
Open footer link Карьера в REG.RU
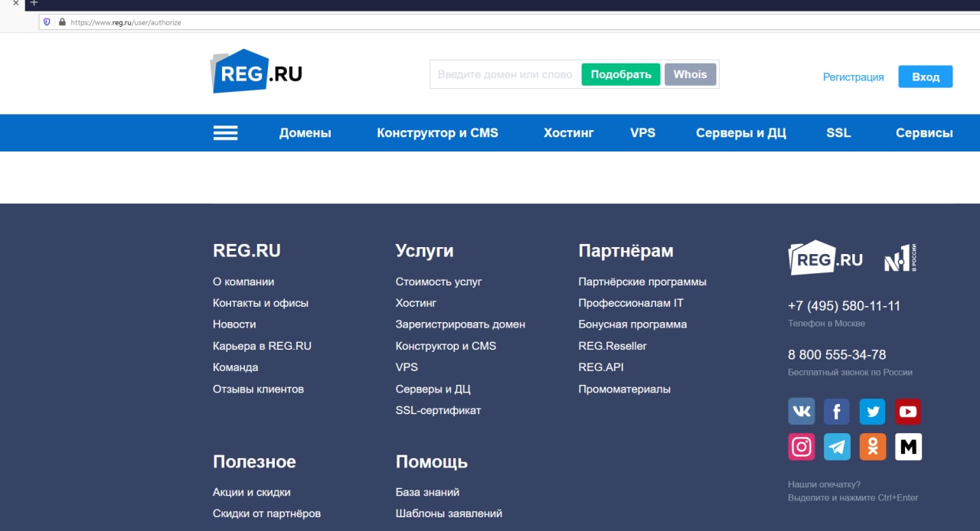(262, 346)
